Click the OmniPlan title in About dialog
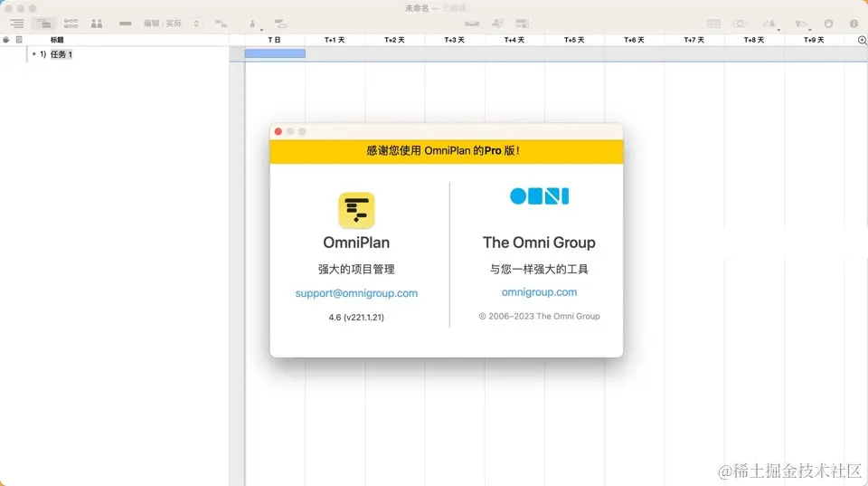This screenshot has height=486, width=868. (x=356, y=243)
